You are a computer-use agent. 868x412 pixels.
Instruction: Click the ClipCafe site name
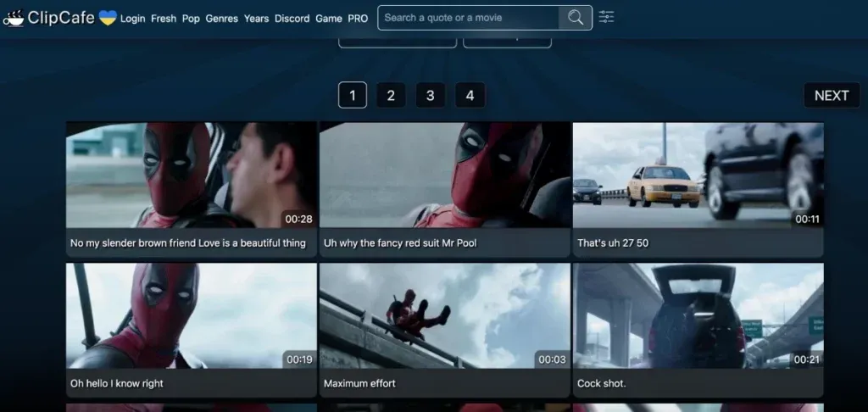click(x=61, y=18)
